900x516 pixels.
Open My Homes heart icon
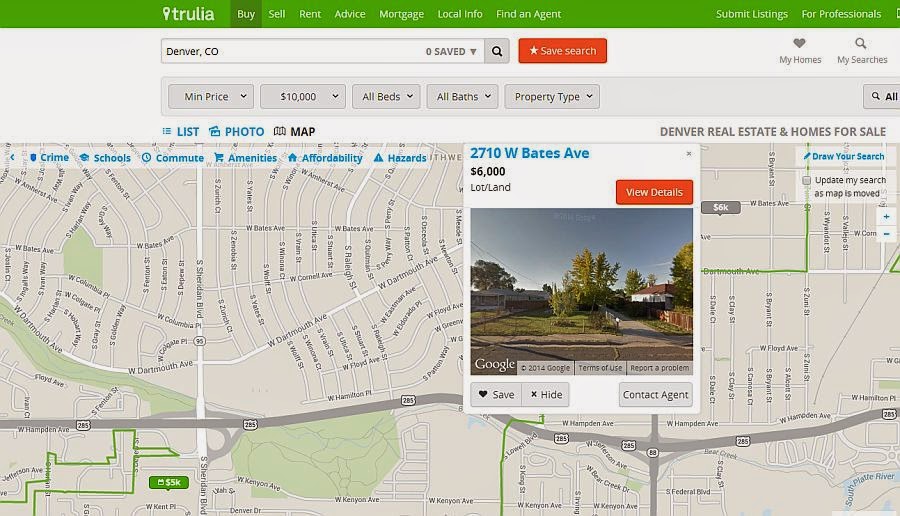[800, 43]
